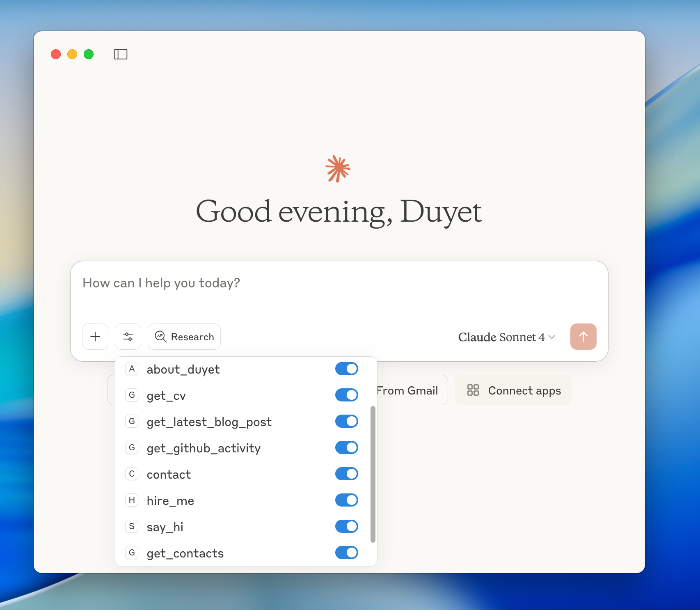Switch off the say_hi tool
The image size is (700, 610).
347,526
